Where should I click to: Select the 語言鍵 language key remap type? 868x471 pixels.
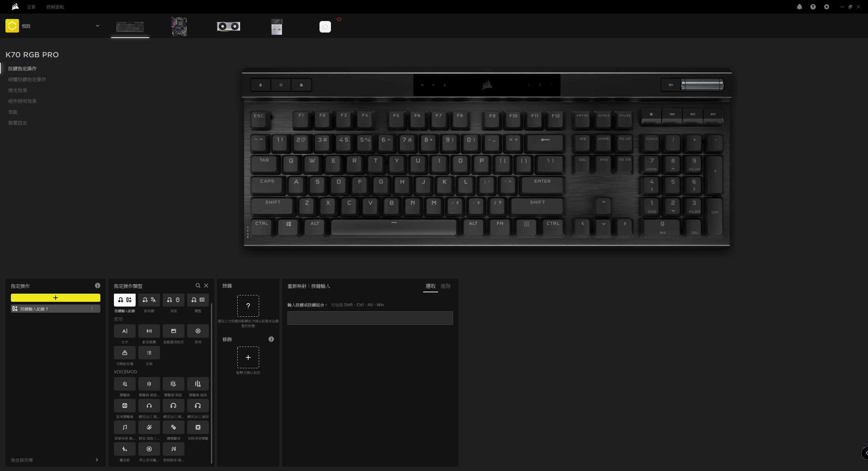tap(149, 300)
